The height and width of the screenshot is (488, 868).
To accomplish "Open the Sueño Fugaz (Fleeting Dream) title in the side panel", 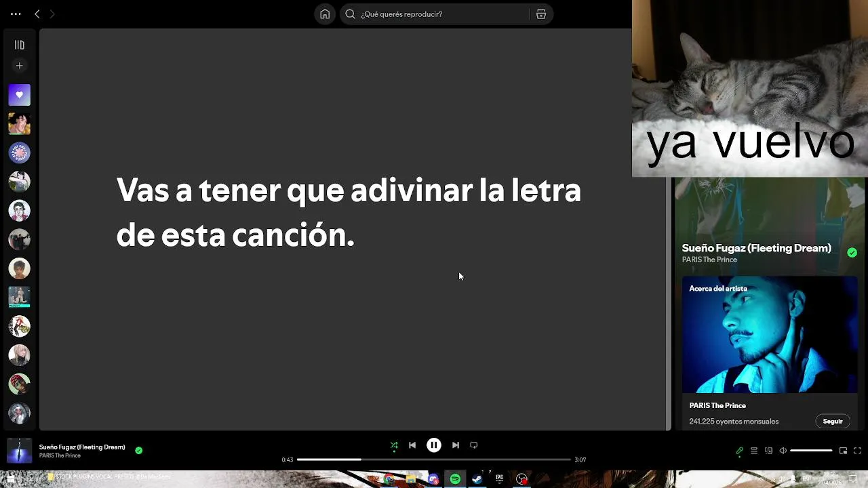I will [756, 248].
